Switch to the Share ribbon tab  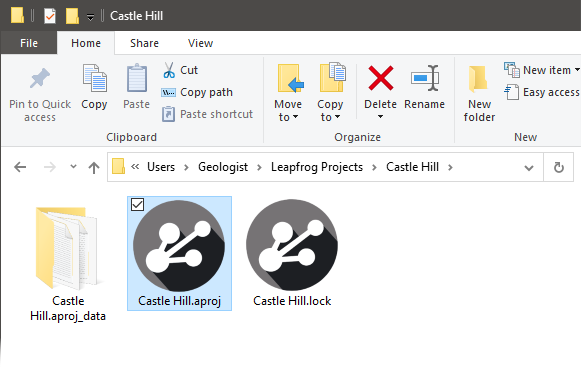pos(144,43)
